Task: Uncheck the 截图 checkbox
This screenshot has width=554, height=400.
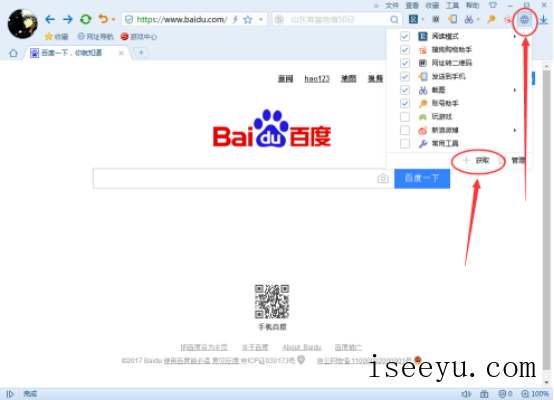Action: tap(405, 90)
